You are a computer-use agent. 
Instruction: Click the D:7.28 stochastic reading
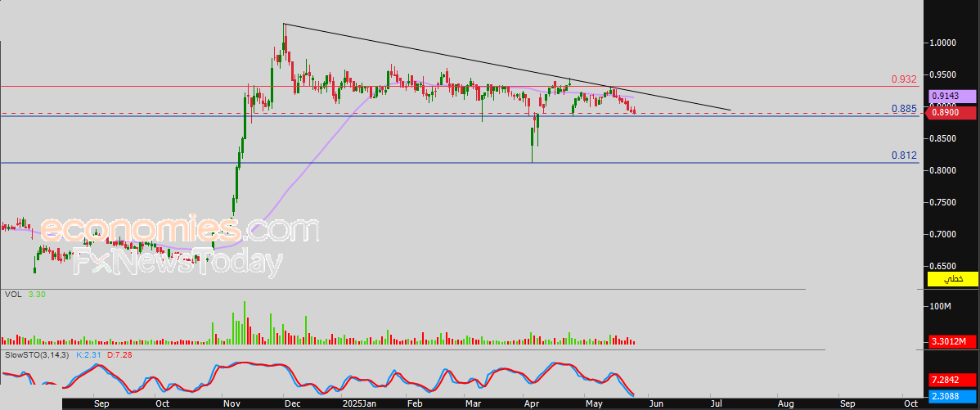[x=119, y=355]
